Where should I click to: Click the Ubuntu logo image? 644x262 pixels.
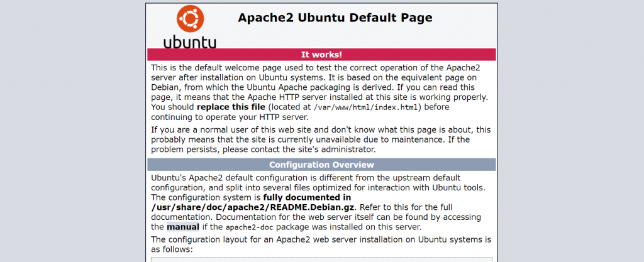(x=190, y=26)
